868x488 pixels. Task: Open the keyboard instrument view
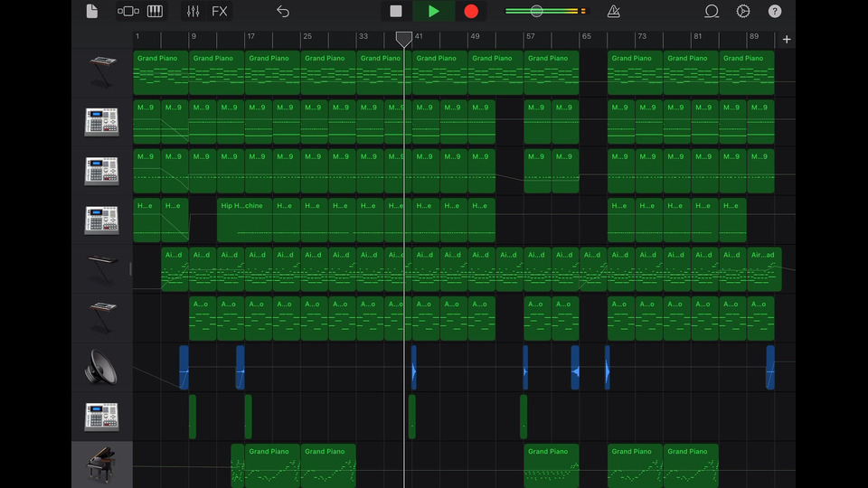coord(155,12)
